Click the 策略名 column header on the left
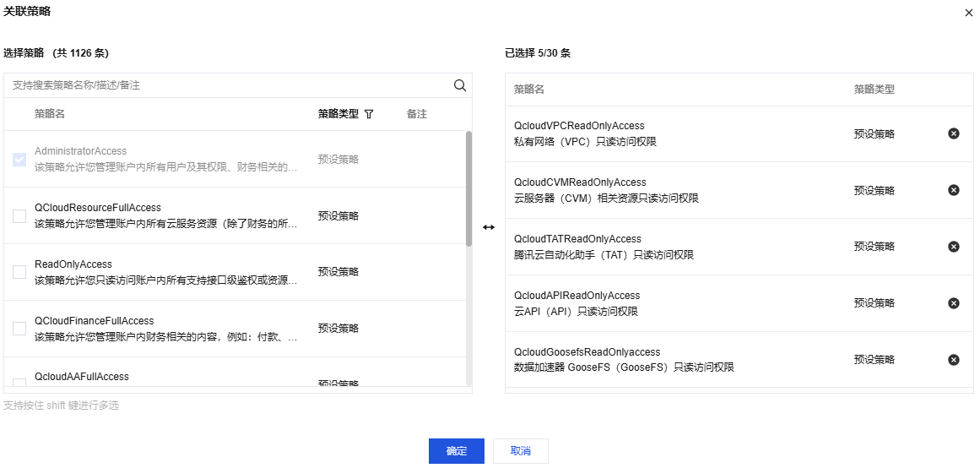The height and width of the screenshot is (468, 980). point(50,114)
